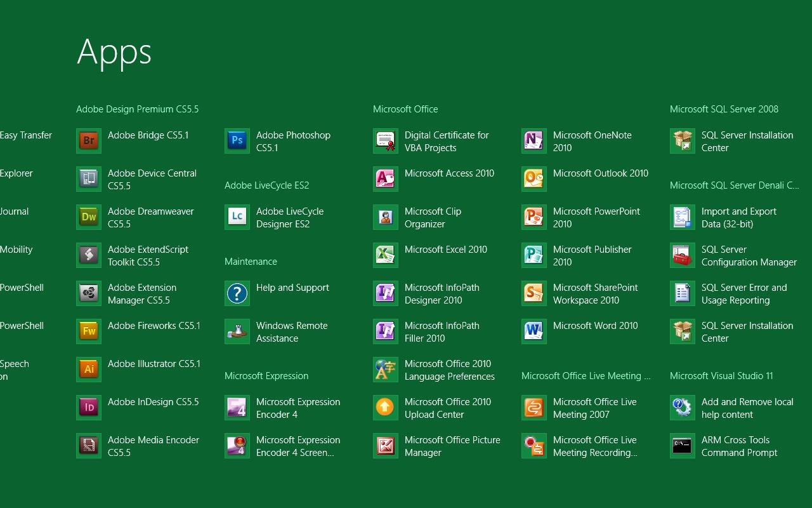Viewport: 812px width, 508px height.
Task: Open Expression Encoder 4 Screen Capture icon
Action: (x=237, y=446)
